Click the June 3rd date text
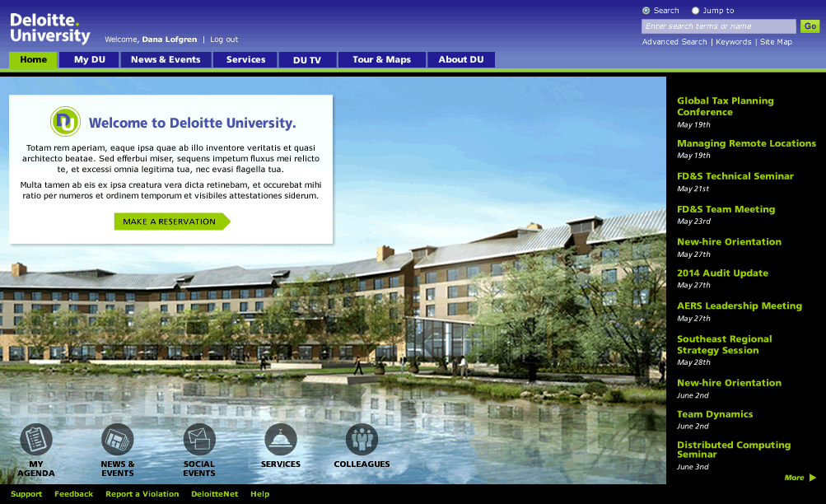Image resolution: width=826 pixels, height=504 pixels. coord(693,467)
